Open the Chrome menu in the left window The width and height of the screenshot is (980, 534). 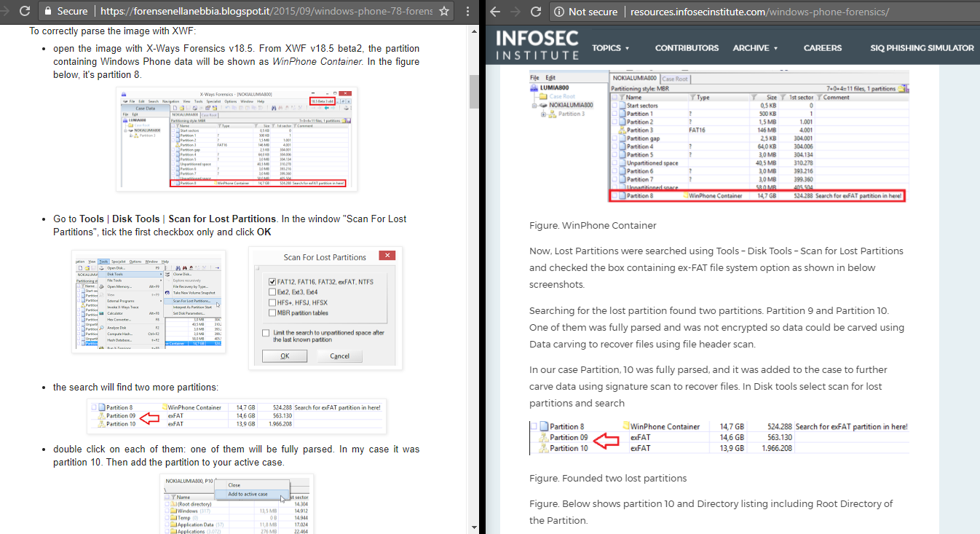467,12
